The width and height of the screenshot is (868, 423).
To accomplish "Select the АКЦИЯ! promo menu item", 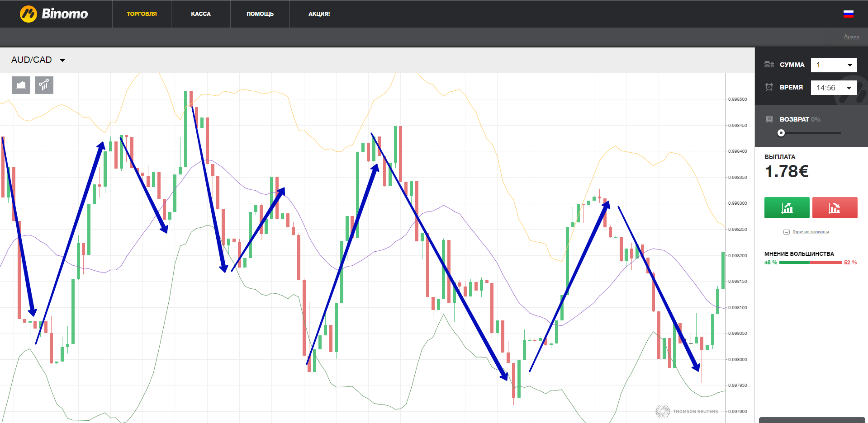I will 319,14.
